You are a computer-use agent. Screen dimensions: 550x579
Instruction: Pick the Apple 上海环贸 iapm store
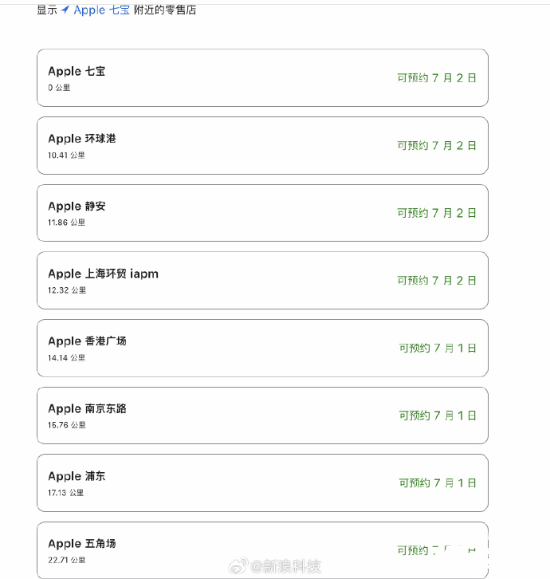click(x=263, y=281)
